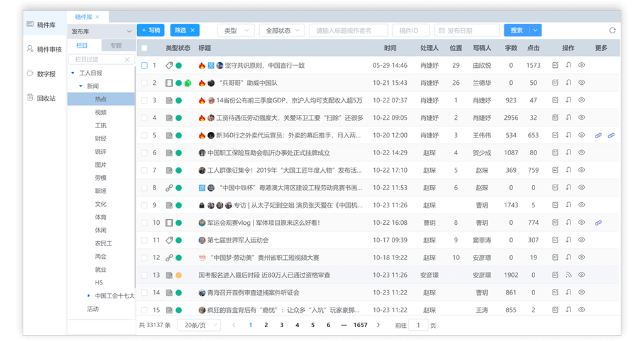Click the 筛选 filter button
Screen dimensions: 644x341
184,30
